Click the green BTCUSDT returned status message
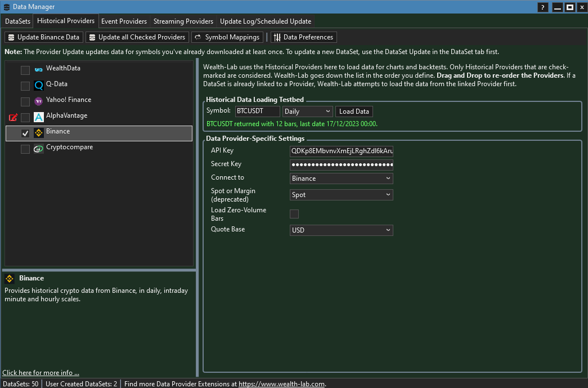This screenshot has height=388, width=588. 292,124
